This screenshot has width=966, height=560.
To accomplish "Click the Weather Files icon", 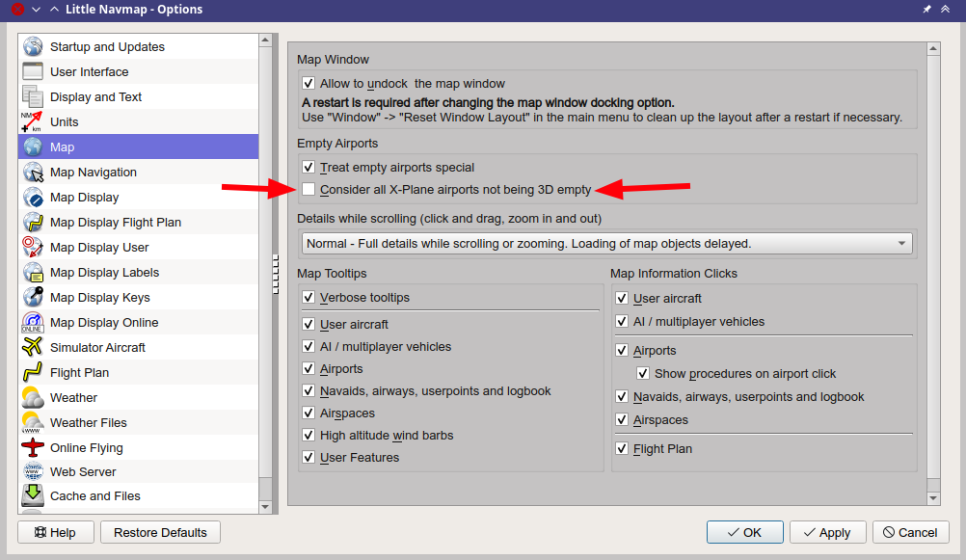I will coord(33,422).
